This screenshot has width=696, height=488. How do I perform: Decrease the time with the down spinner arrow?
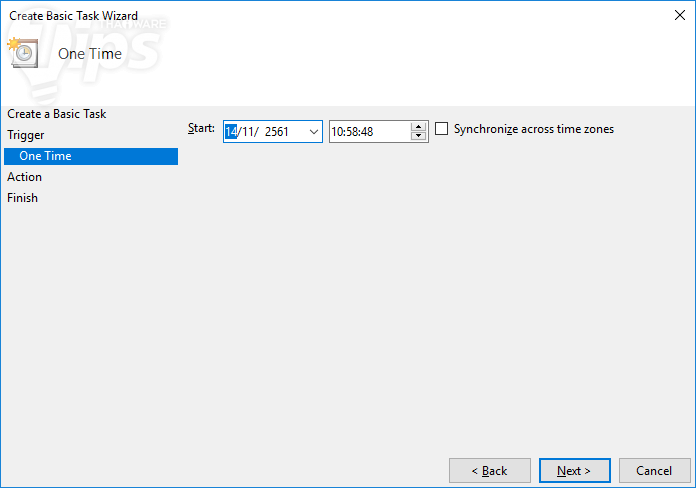tap(419, 136)
